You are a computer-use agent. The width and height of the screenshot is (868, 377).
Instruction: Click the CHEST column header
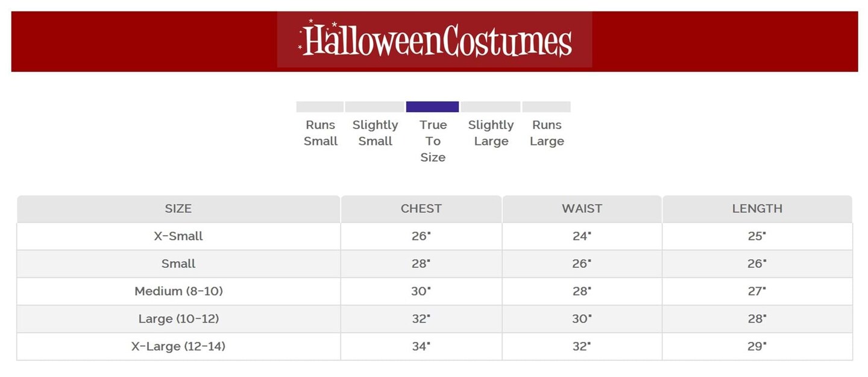tap(421, 209)
